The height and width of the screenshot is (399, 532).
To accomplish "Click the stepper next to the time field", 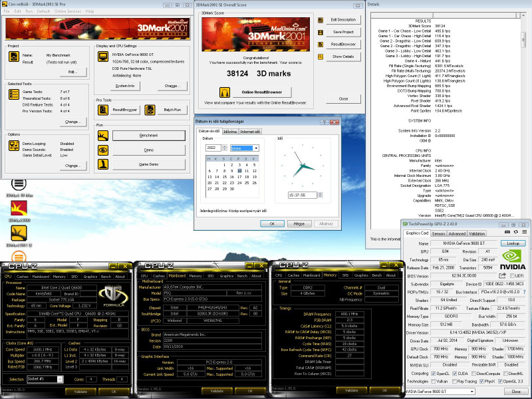I will pyautogui.click(x=320, y=195).
